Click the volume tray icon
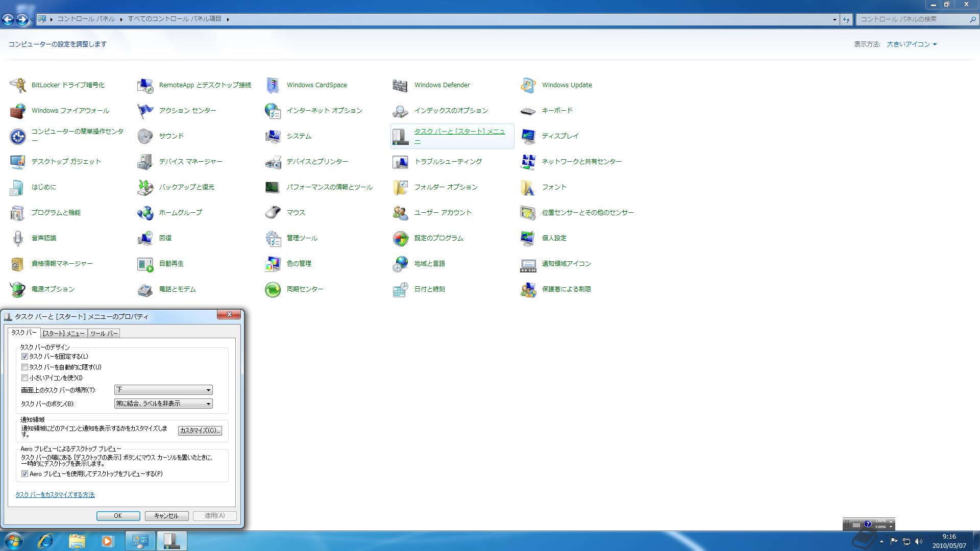Image resolution: width=980 pixels, height=551 pixels. click(919, 541)
